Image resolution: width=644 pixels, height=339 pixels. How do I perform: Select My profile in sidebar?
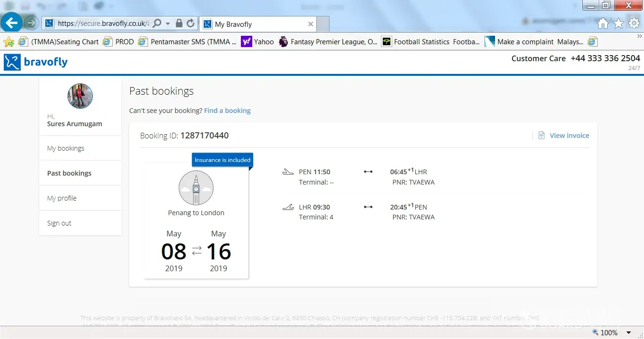point(62,198)
